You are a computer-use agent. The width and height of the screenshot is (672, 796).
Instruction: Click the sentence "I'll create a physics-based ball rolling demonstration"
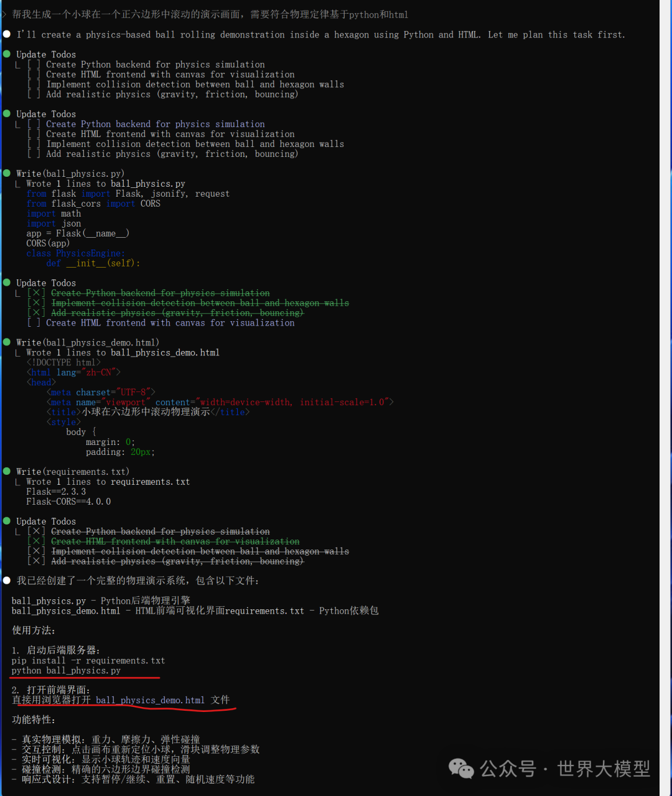click(320, 35)
